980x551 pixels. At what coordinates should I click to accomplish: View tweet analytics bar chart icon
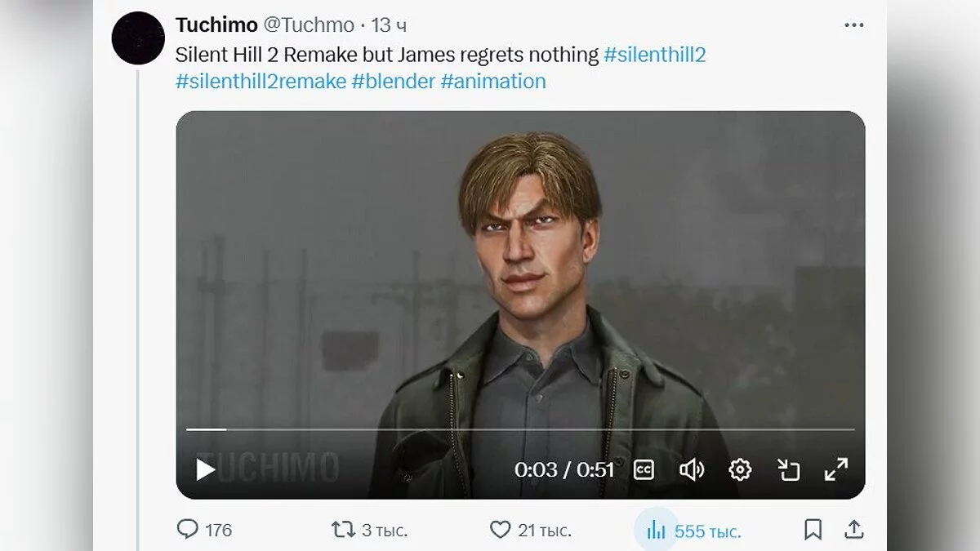[656, 531]
